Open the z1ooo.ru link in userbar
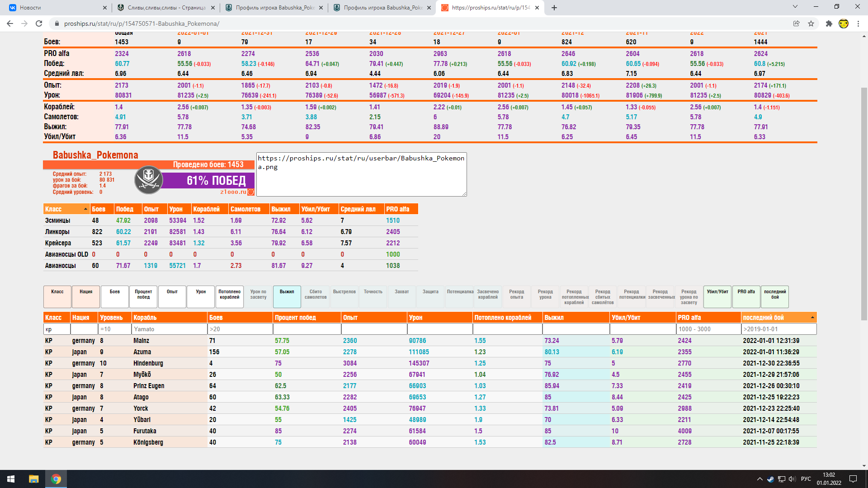This screenshot has height=488, width=868. pos(233,192)
